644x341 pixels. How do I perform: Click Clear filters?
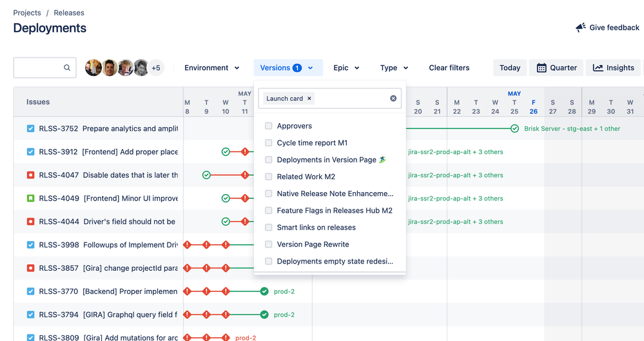pyautogui.click(x=449, y=68)
